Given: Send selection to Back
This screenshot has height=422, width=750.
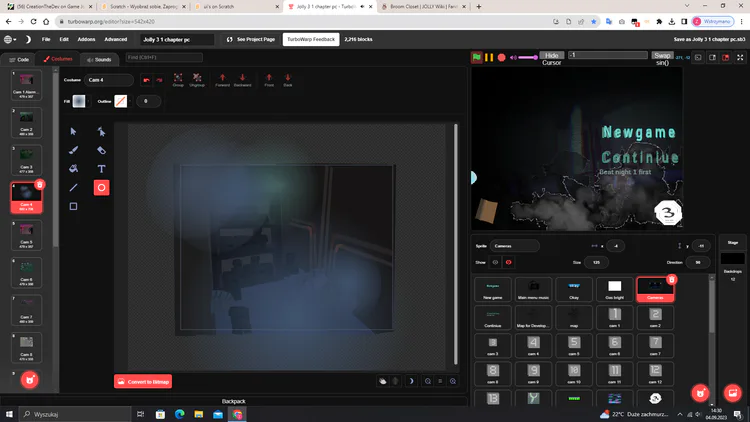Looking at the screenshot, I should (x=287, y=80).
